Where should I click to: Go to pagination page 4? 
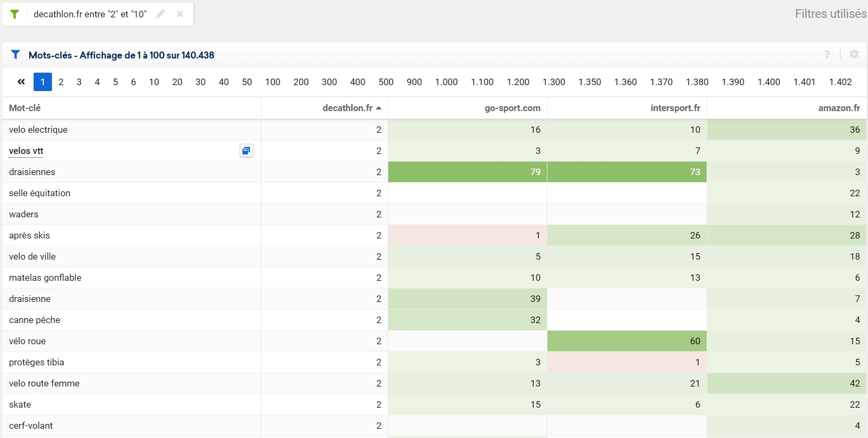(97, 82)
